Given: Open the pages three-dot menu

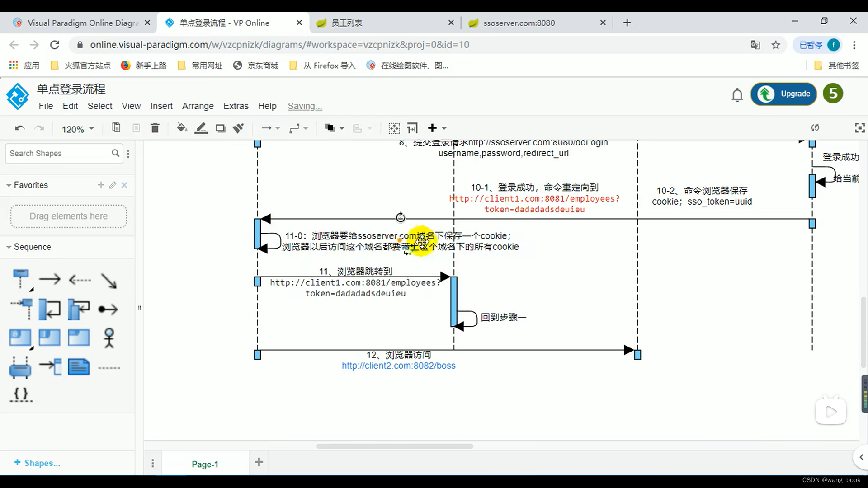Looking at the screenshot, I should 153,464.
